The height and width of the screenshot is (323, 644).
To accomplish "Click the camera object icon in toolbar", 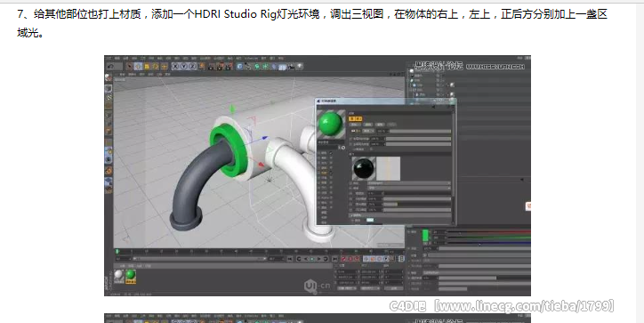I will tap(291, 66).
